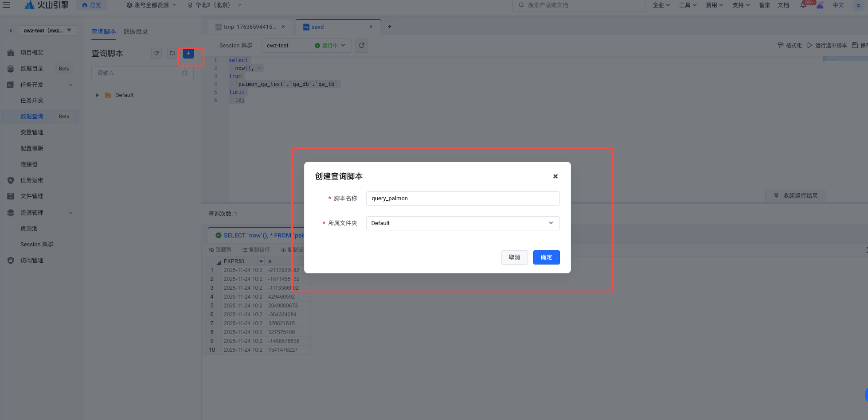Click the 脚本名称 input field
This screenshot has height=420, width=868.
point(463,198)
